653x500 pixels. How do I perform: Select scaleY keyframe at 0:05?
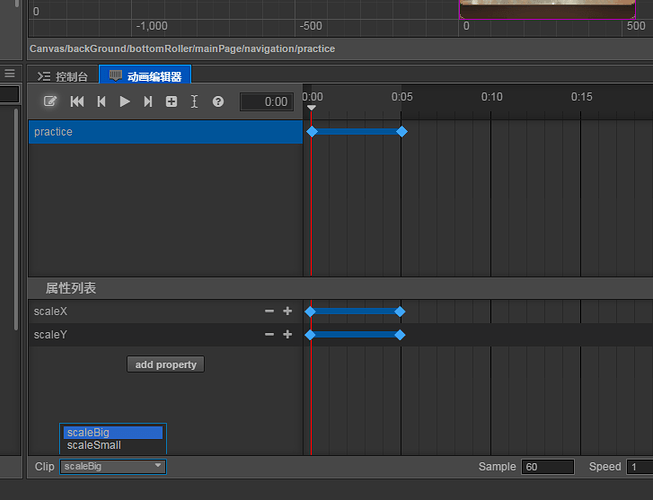point(400,335)
